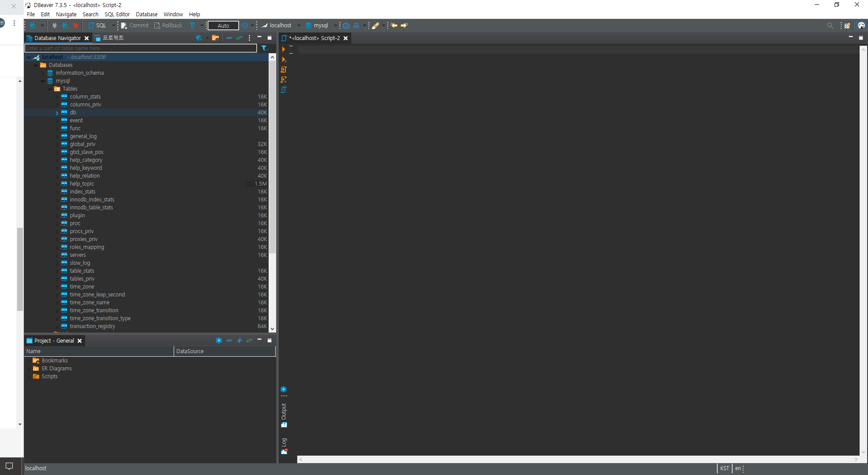Click the Commit button
Viewport: 868px width, 475px height.
[x=135, y=26]
